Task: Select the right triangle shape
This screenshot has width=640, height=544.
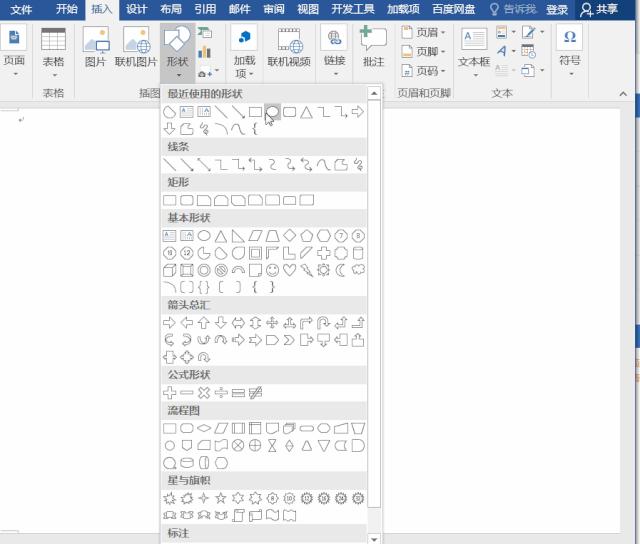Action: (x=238, y=235)
